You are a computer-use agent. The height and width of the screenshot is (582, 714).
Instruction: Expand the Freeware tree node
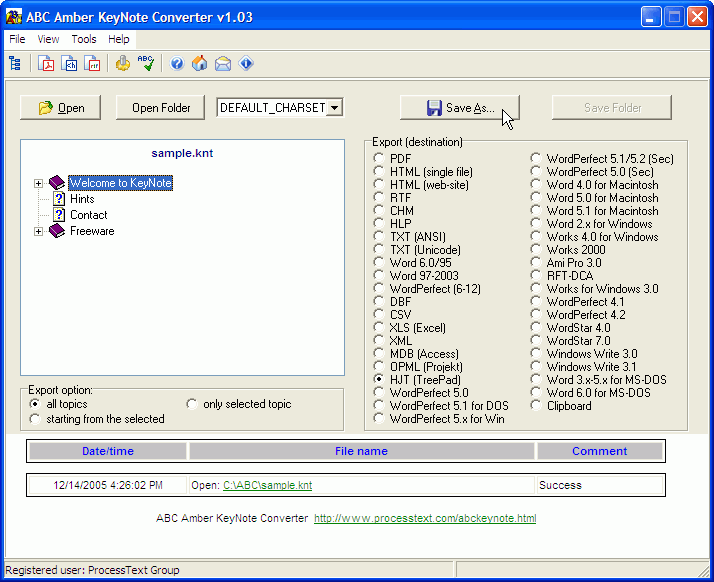pyautogui.click(x=39, y=231)
